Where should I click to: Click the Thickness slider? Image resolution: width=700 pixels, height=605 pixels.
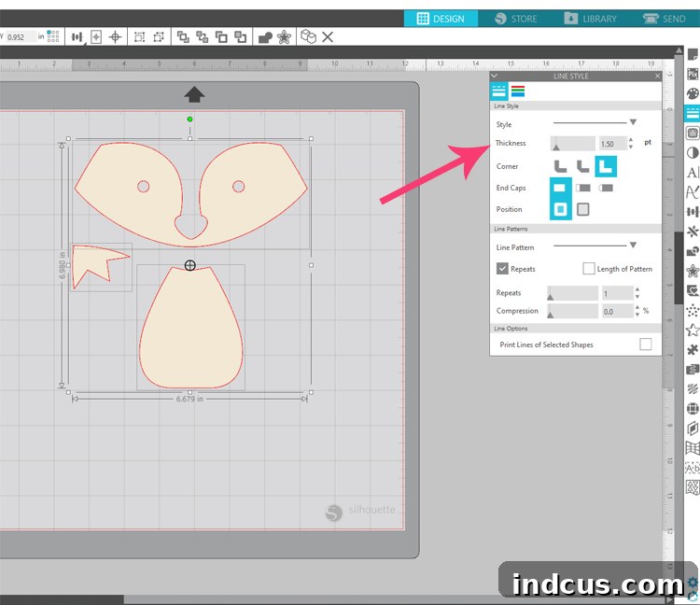pyautogui.click(x=573, y=144)
